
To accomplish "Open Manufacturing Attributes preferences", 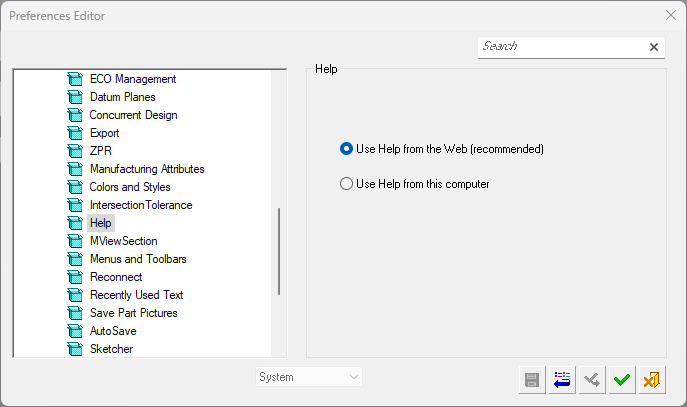I will coord(147,169).
